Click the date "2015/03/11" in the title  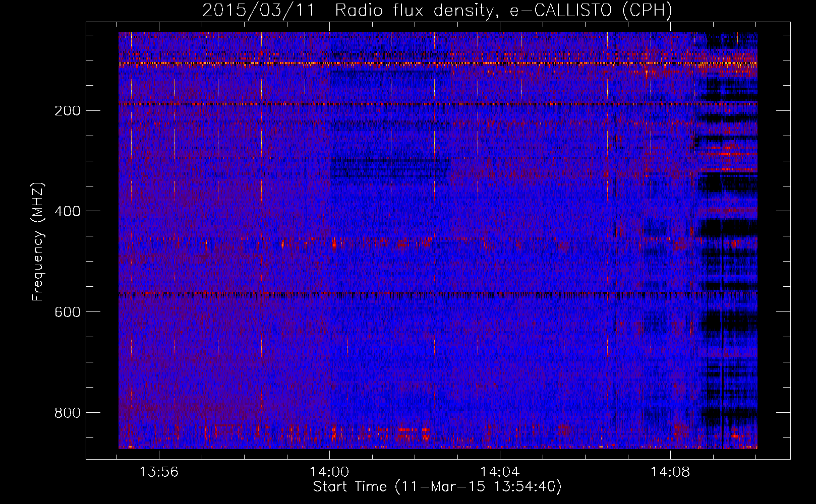click(259, 10)
